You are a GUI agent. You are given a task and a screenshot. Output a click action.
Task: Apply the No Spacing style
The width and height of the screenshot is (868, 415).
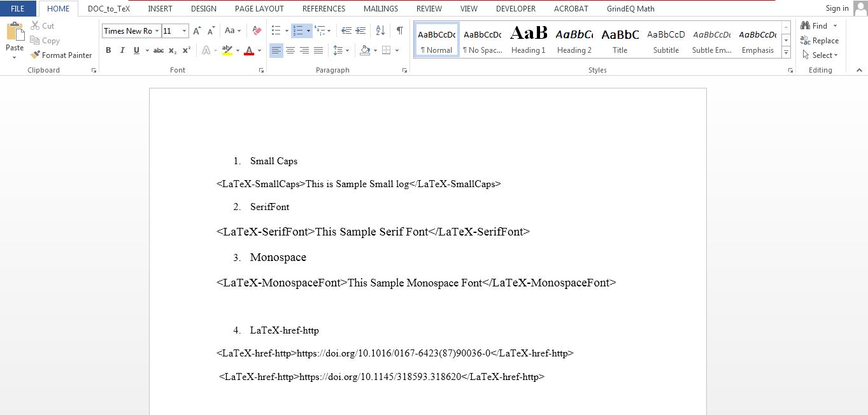click(x=482, y=40)
